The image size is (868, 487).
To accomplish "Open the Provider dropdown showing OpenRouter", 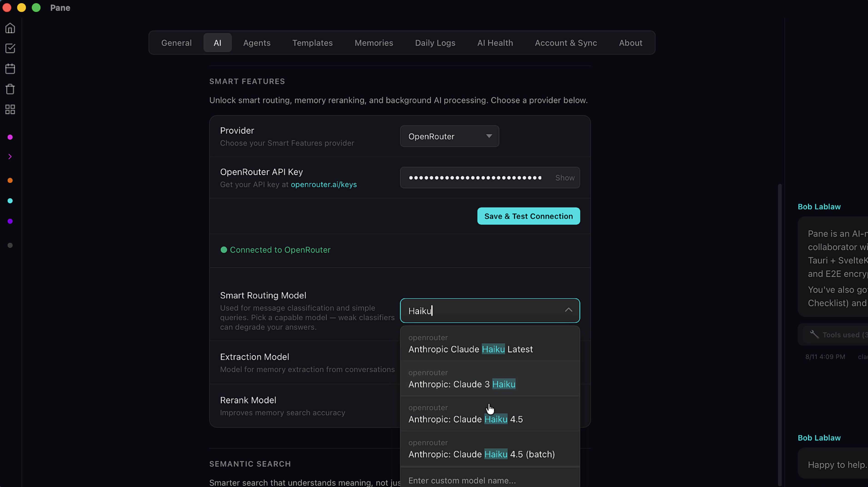I will click(x=449, y=136).
